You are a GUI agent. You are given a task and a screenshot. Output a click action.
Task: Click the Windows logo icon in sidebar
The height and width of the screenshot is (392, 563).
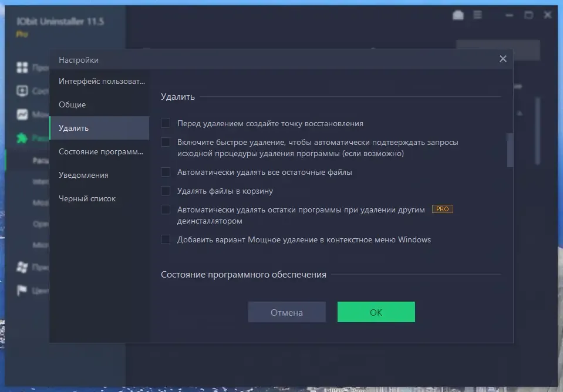point(22,268)
